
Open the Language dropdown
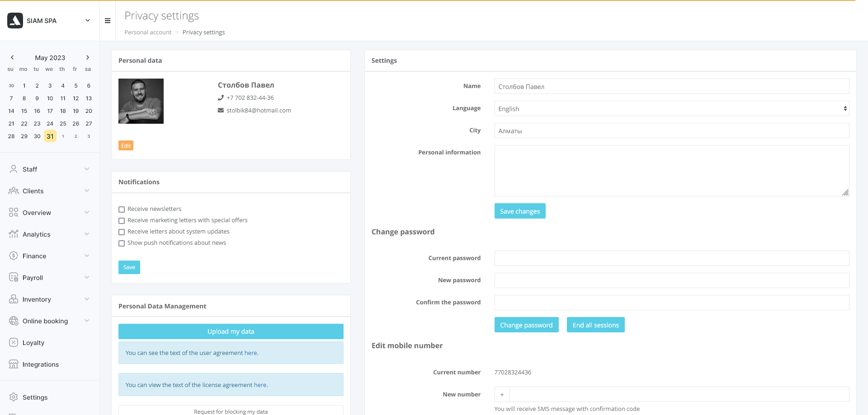pyautogui.click(x=671, y=108)
